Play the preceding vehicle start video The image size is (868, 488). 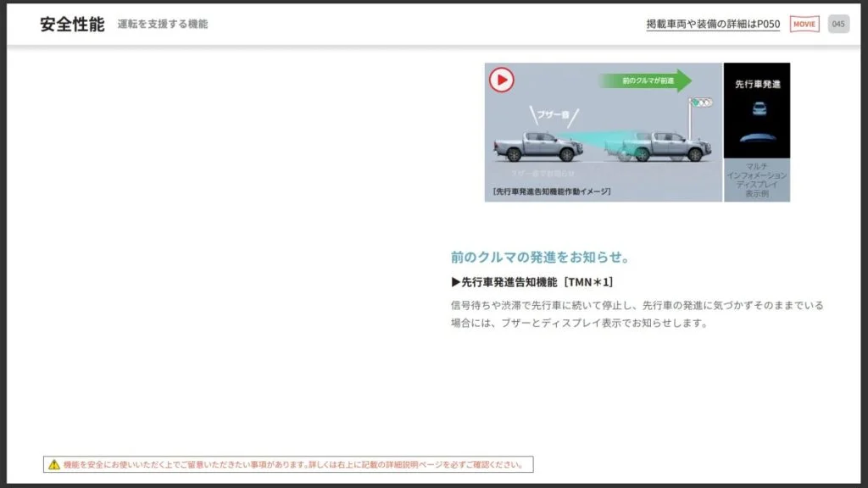pos(501,80)
